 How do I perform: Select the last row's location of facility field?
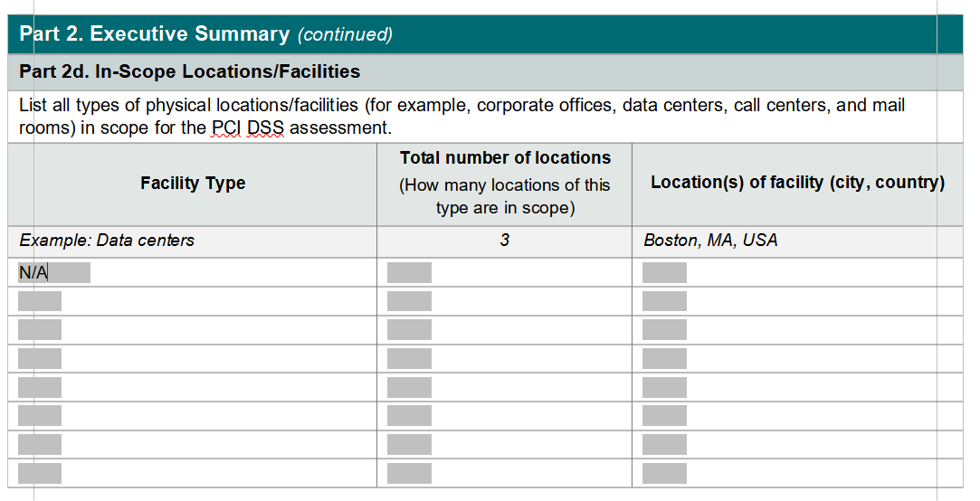664,473
